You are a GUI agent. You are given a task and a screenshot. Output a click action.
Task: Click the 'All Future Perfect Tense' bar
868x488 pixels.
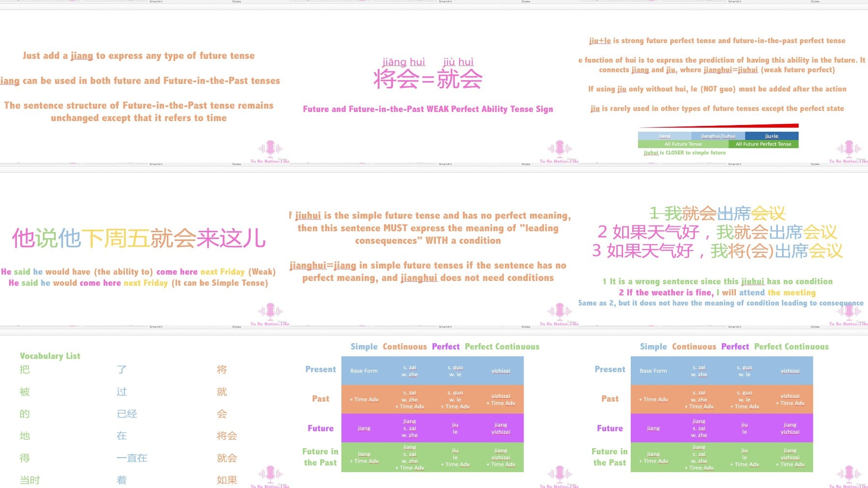(x=763, y=144)
